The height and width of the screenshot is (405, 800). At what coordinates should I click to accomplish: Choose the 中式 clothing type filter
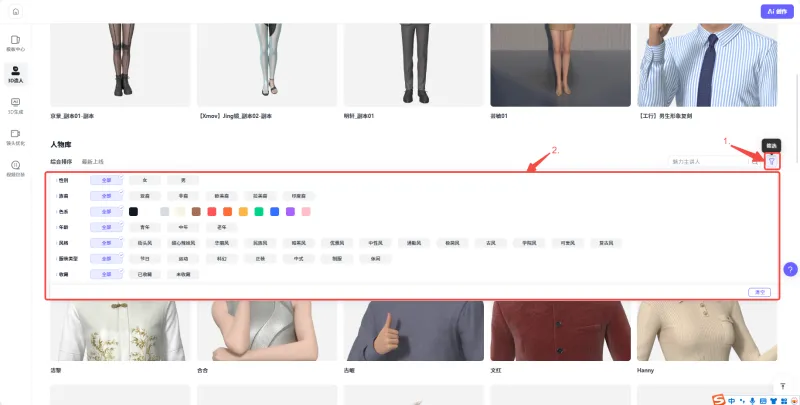pyautogui.click(x=298, y=259)
